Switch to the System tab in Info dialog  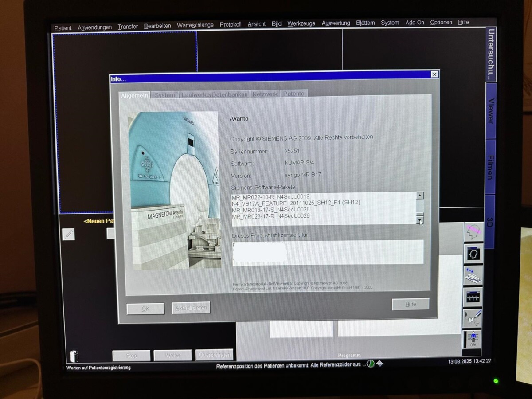click(164, 94)
